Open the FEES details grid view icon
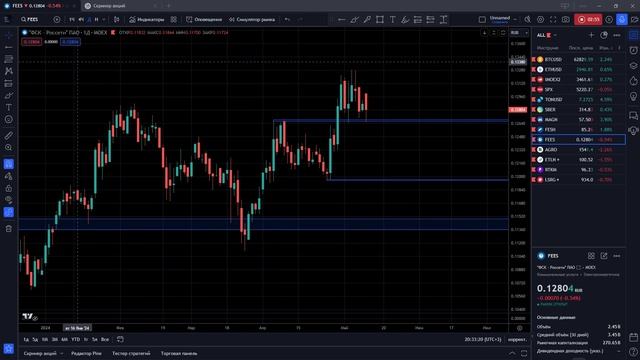The image size is (640, 360). [x=591, y=256]
